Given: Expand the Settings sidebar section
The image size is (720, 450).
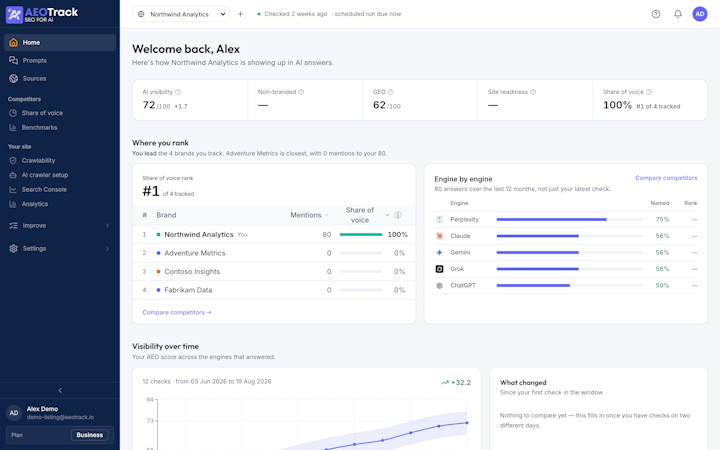Looking at the screenshot, I should click(x=60, y=248).
